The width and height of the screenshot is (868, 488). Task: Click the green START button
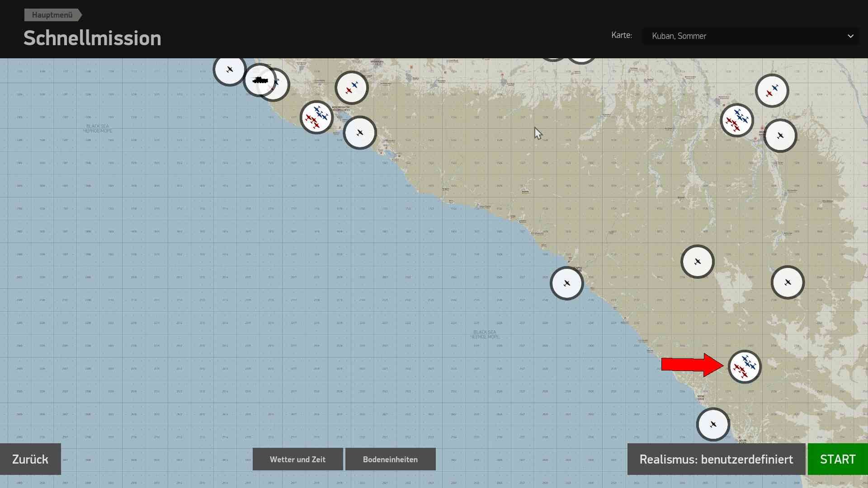click(838, 459)
